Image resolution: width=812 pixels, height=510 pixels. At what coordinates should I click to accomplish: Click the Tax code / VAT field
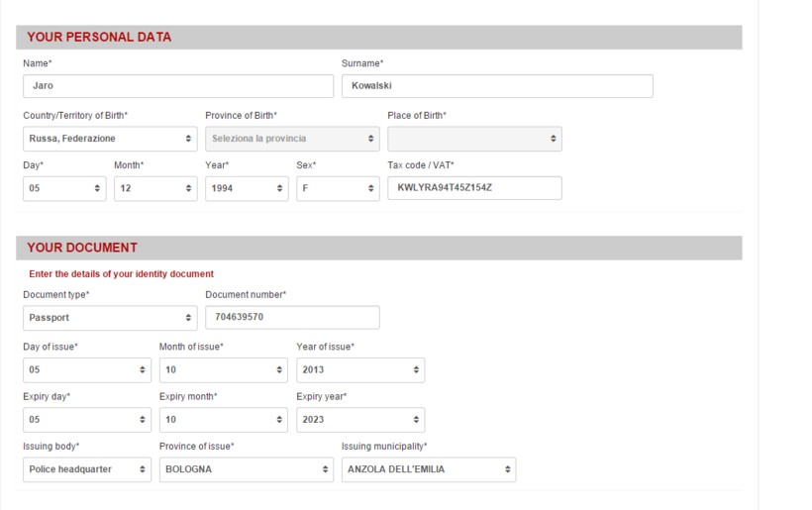[474, 188]
